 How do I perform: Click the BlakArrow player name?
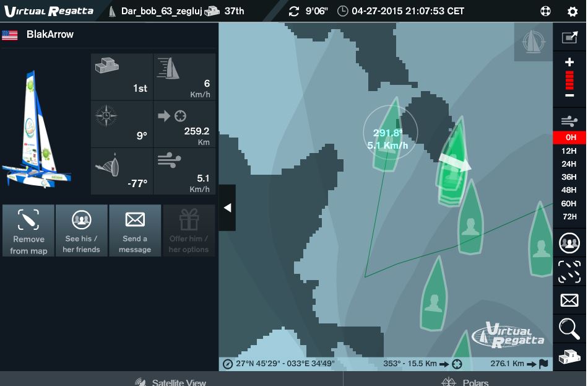tap(50, 35)
